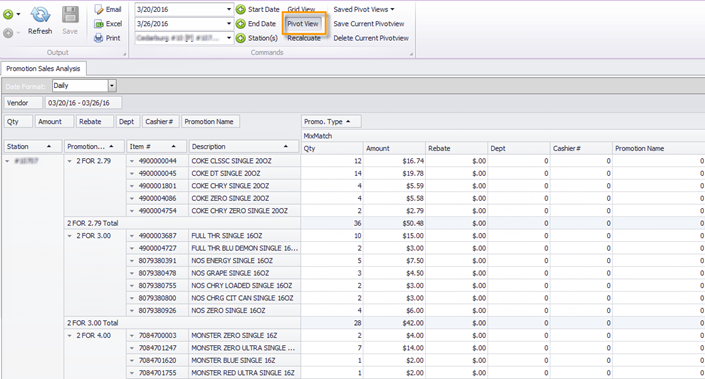Open the Date Format Daily dropdown
The image size is (705, 379).
[112, 85]
